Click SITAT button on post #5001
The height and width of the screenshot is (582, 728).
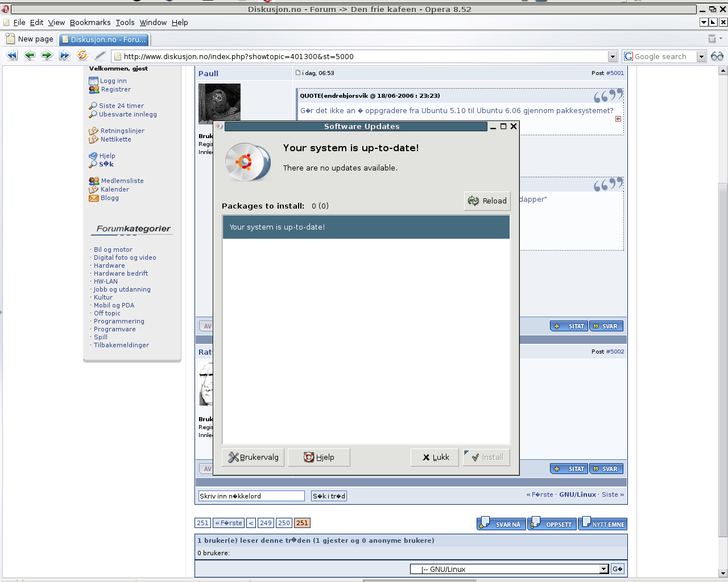pos(569,326)
